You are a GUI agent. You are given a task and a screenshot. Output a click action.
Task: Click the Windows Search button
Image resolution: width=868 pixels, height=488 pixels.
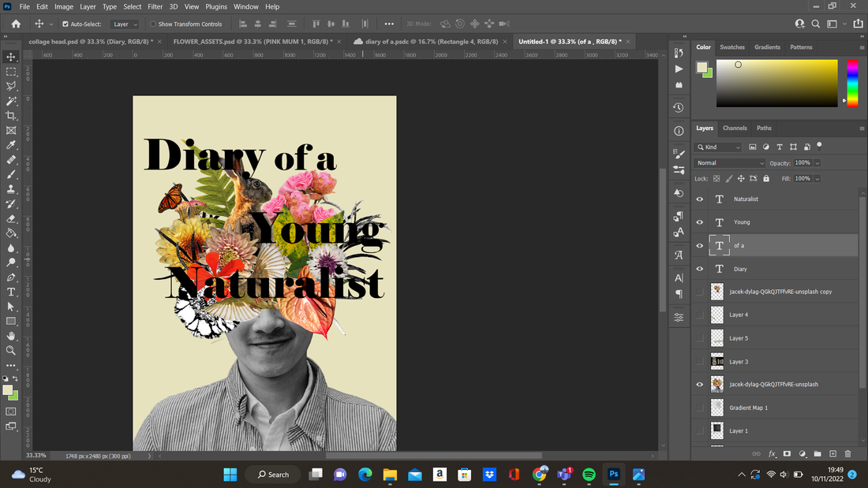tap(274, 474)
